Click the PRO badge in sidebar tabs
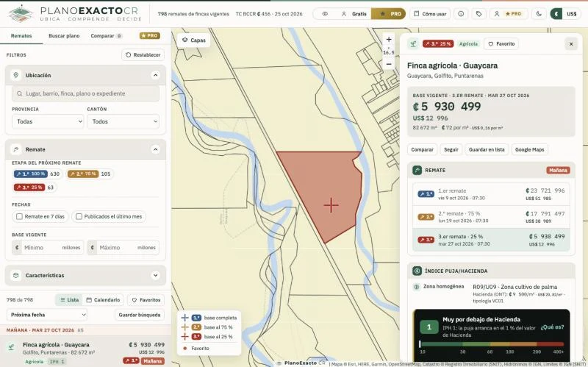Image resolution: width=588 pixels, height=367 pixels. 150,35
